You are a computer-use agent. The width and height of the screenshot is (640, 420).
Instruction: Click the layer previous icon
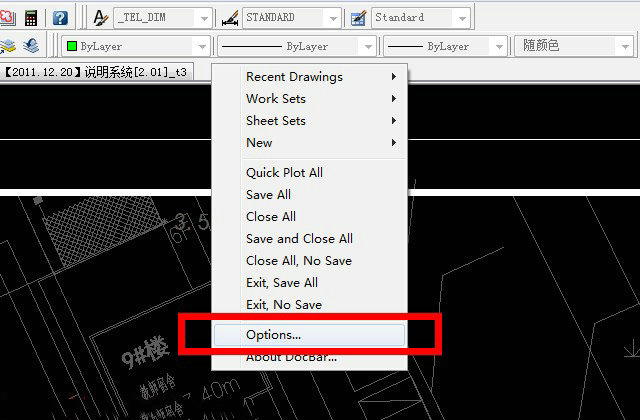tap(31, 46)
